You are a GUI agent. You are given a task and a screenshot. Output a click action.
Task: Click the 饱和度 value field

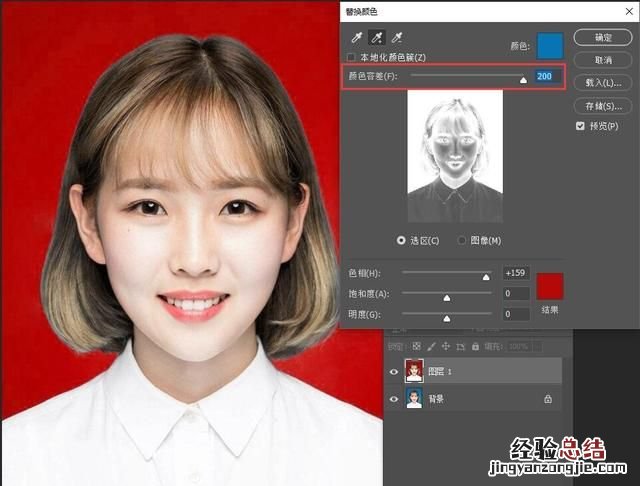pos(516,293)
